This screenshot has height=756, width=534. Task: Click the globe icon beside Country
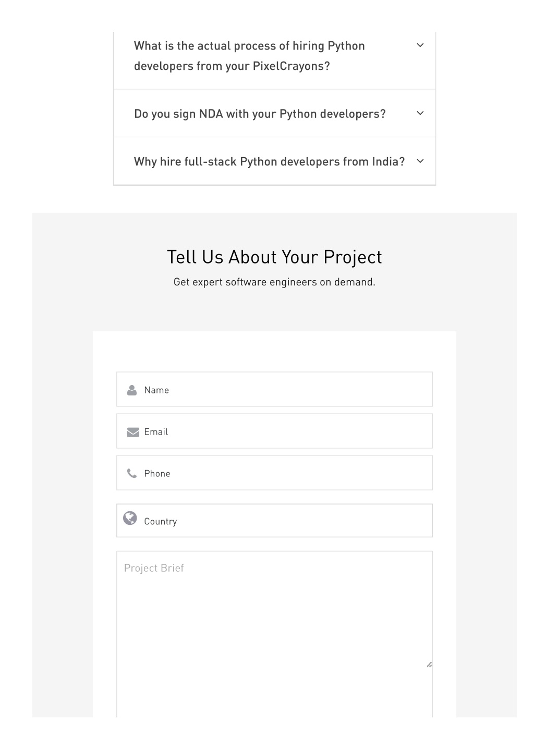tap(130, 518)
